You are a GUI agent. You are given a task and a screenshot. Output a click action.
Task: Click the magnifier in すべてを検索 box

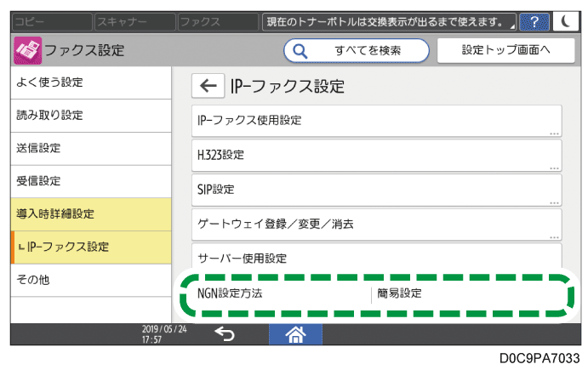coord(300,50)
